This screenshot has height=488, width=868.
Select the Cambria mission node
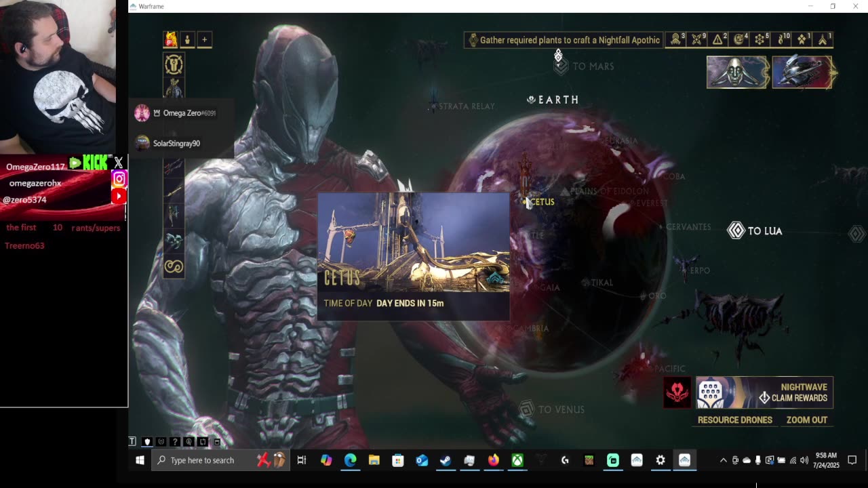coord(530,328)
